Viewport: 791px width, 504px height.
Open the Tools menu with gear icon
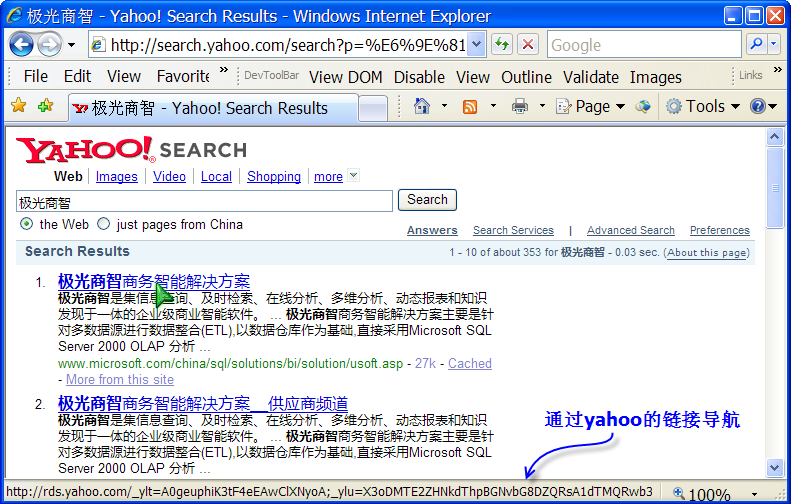703,106
